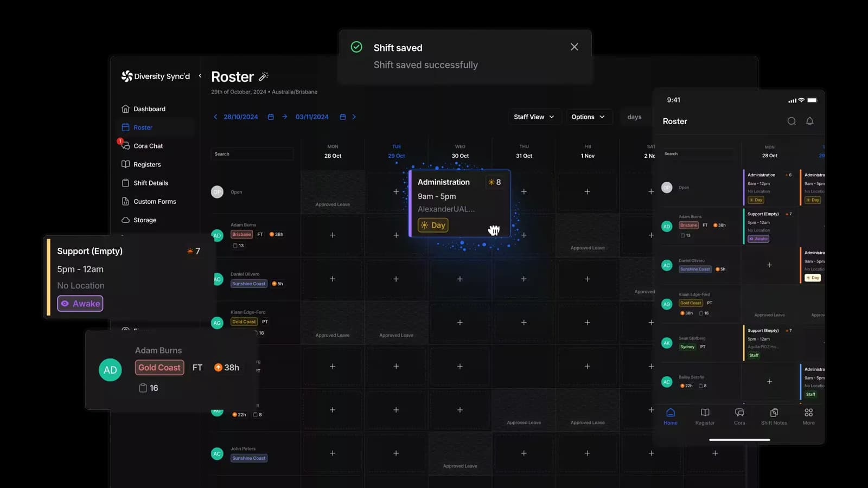Open the Administration 9am - 5pm shift card being dragged
This screenshot has height=488, width=868.
pos(460,203)
